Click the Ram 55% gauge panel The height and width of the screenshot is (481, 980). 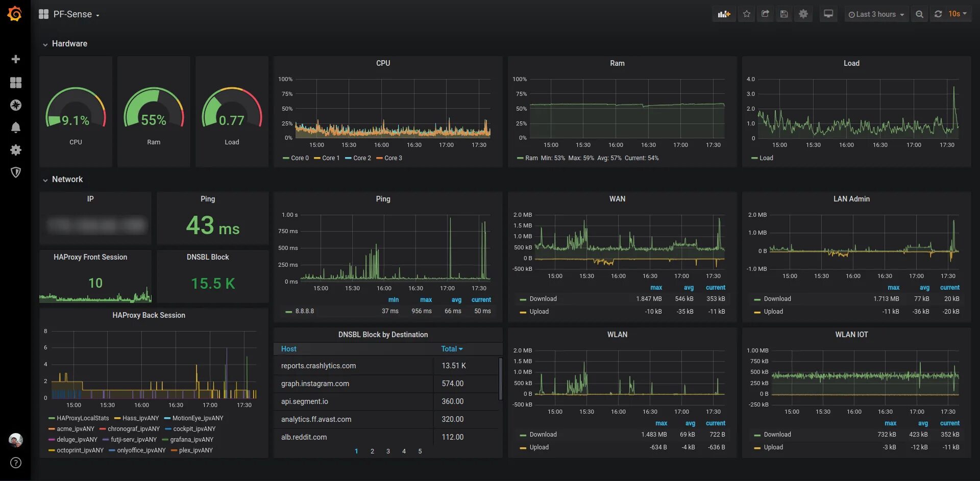tap(154, 112)
